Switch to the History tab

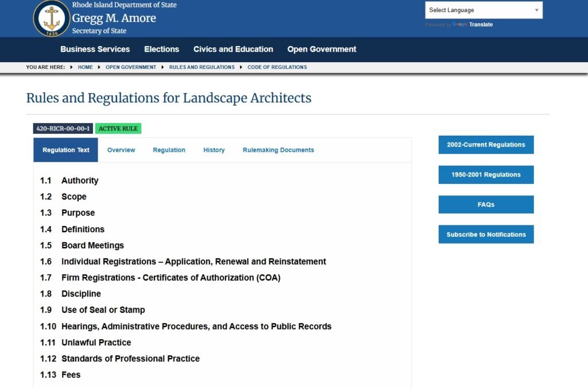coord(214,149)
